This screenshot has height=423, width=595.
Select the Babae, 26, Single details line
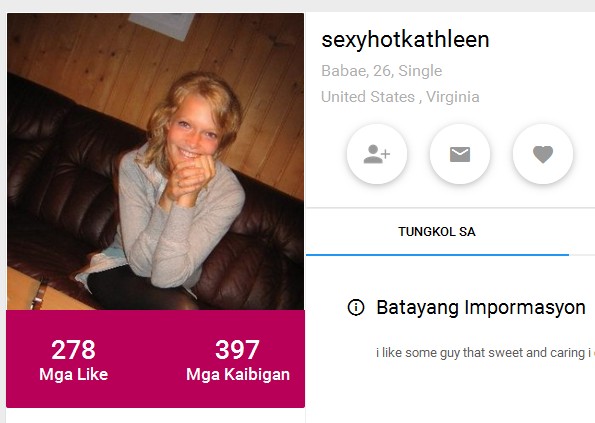[381, 71]
